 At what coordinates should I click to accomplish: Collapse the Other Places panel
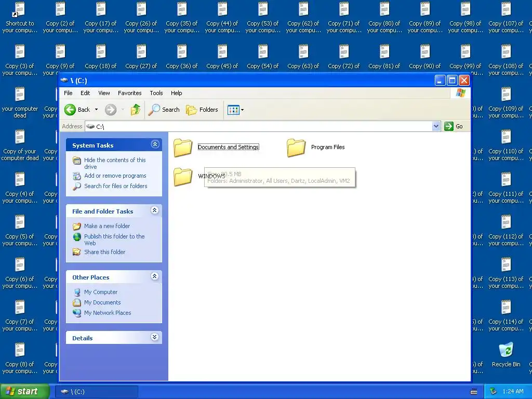point(155,276)
